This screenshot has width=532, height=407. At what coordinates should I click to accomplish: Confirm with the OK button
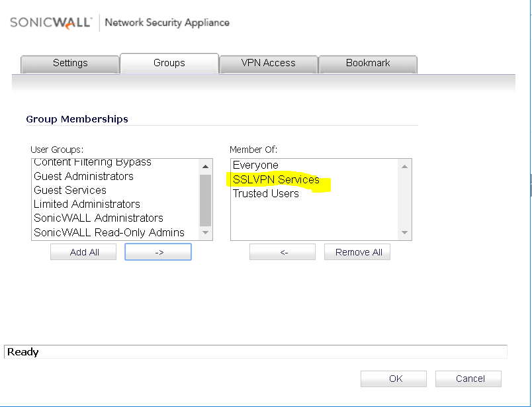click(x=394, y=379)
